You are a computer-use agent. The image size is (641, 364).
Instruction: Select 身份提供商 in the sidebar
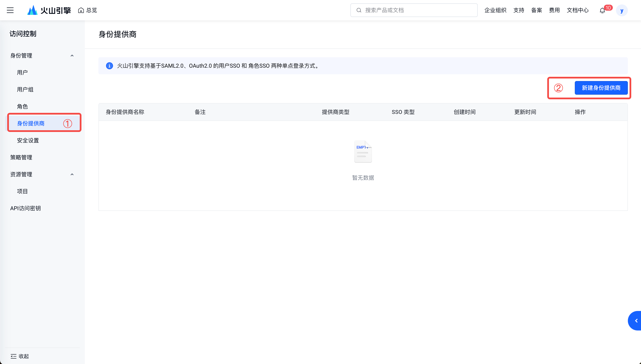tap(42, 123)
